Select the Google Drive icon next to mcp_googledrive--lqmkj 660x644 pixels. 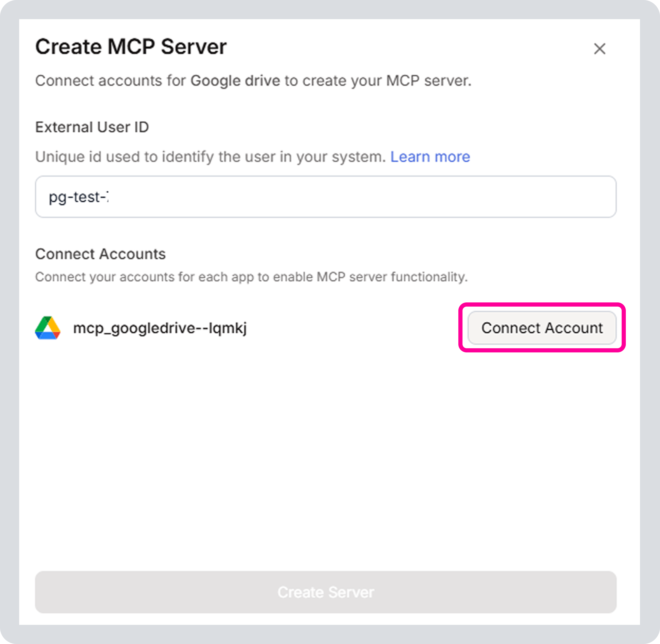[47, 327]
